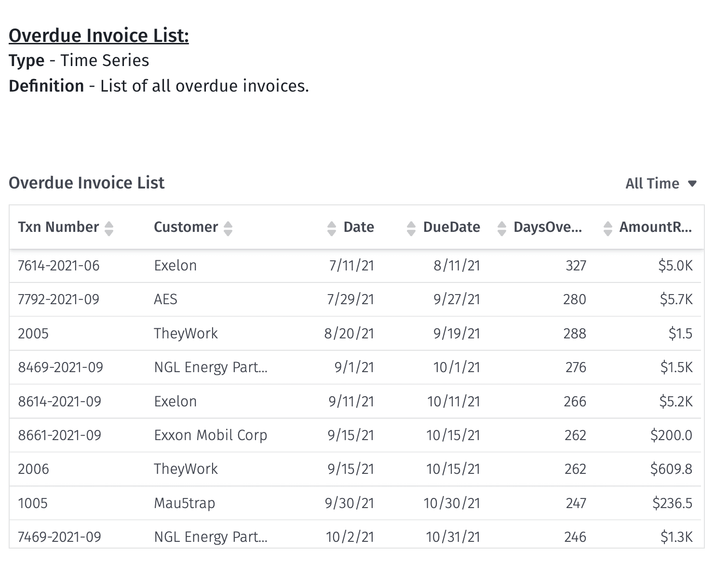Sort table by Customer arrows icon

(228, 228)
